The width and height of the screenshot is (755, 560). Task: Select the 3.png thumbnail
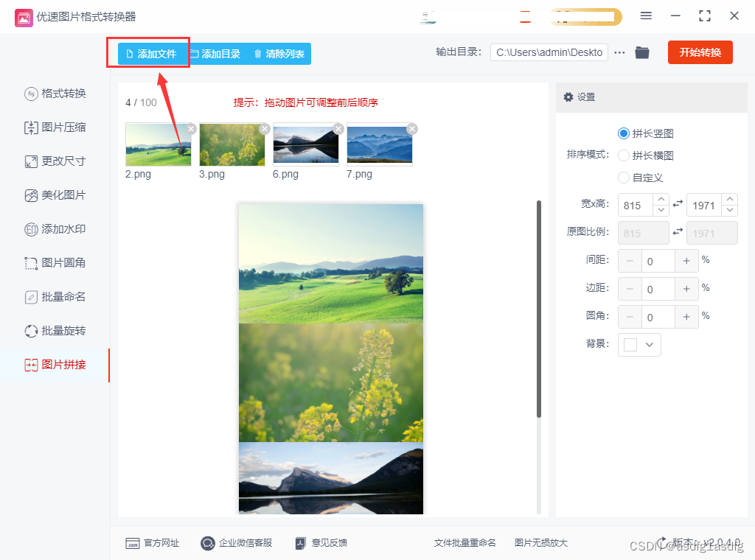click(x=232, y=144)
